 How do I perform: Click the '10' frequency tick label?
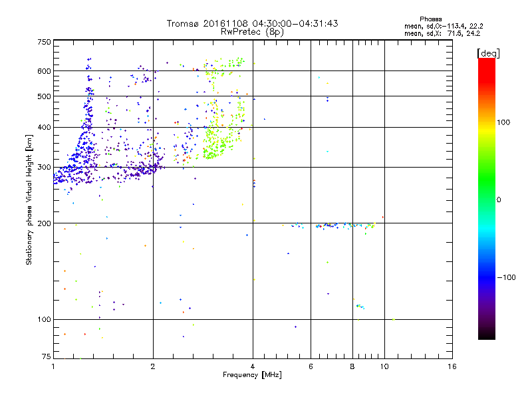pos(384,366)
